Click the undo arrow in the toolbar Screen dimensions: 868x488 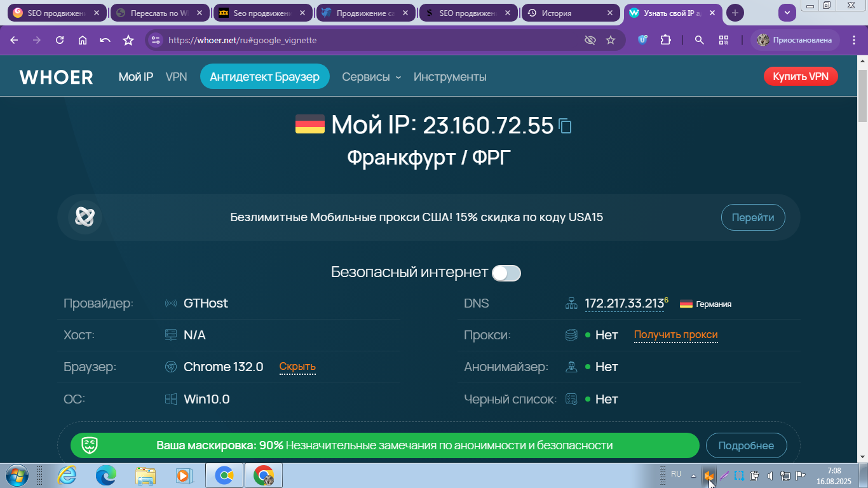tap(105, 40)
